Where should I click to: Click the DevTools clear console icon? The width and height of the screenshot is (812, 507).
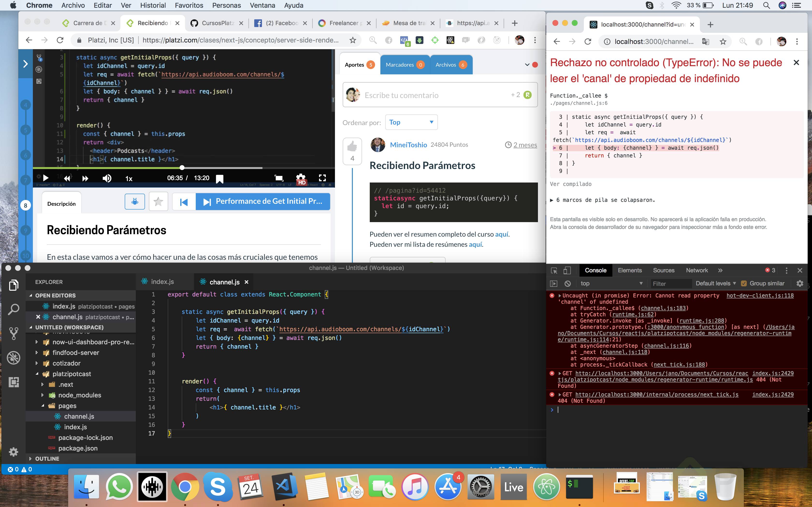click(x=567, y=284)
